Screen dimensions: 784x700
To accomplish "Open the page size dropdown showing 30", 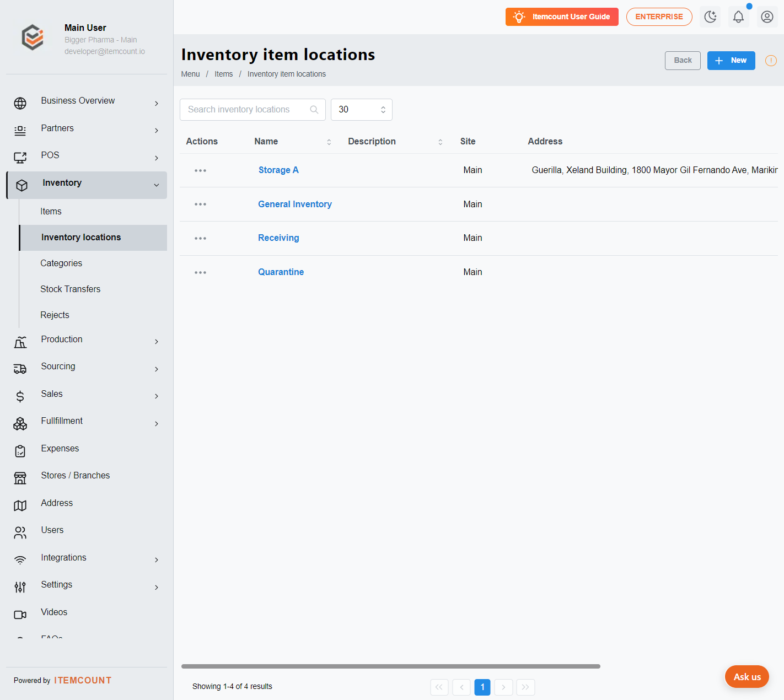I will coord(362,110).
